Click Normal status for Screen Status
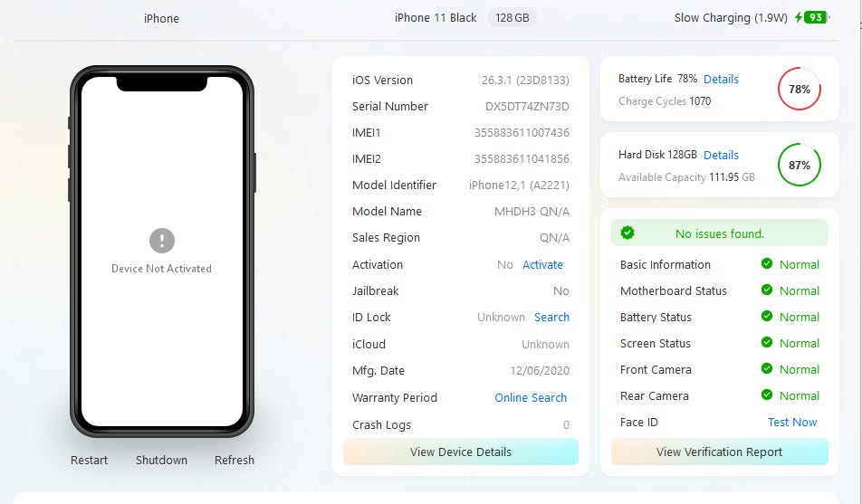Screen dimensions: 862x504 (x=800, y=343)
